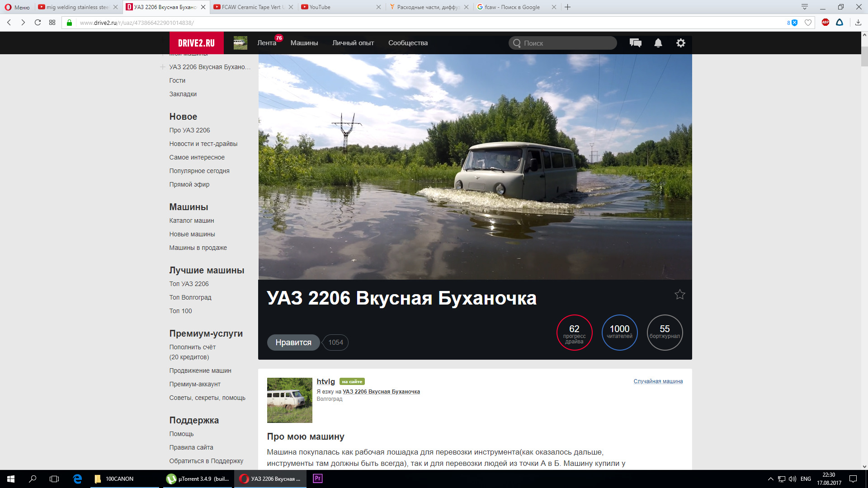Viewport: 868px width, 488px height.
Task: Open the Opera downloads icon
Action: pos(858,23)
